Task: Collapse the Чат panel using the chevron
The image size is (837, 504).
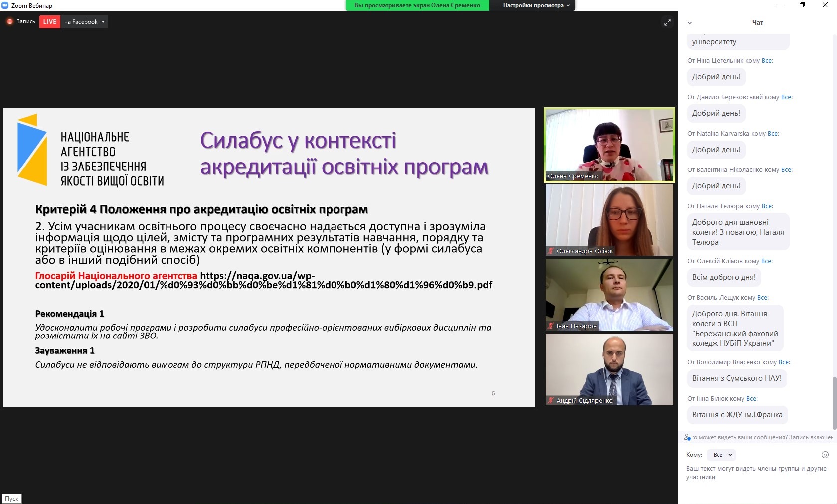Action: (x=690, y=23)
